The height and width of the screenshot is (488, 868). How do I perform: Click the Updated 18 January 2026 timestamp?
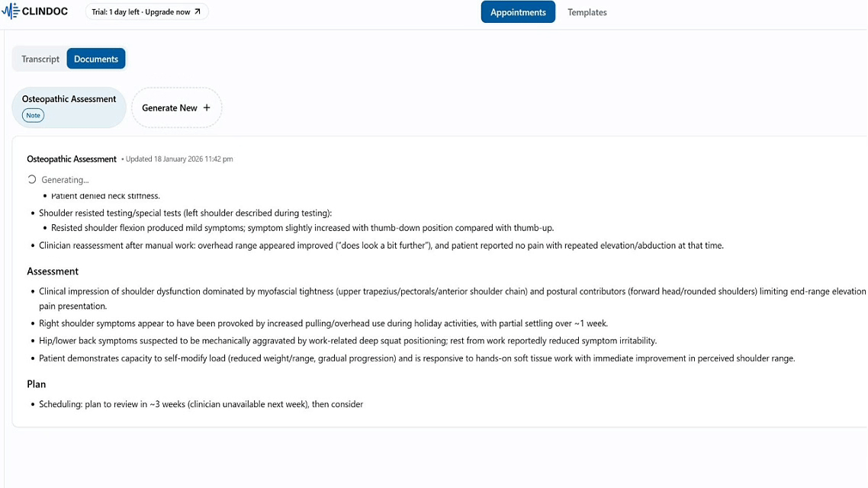tap(179, 159)
